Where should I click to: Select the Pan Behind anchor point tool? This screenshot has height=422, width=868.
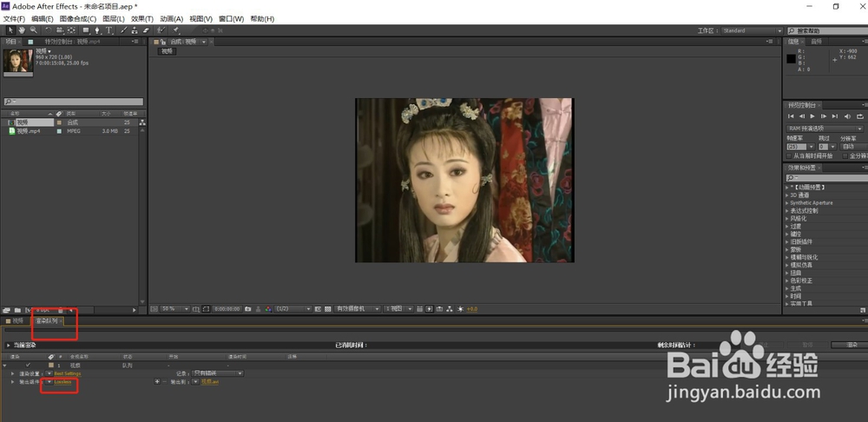[x=71, y=30]
